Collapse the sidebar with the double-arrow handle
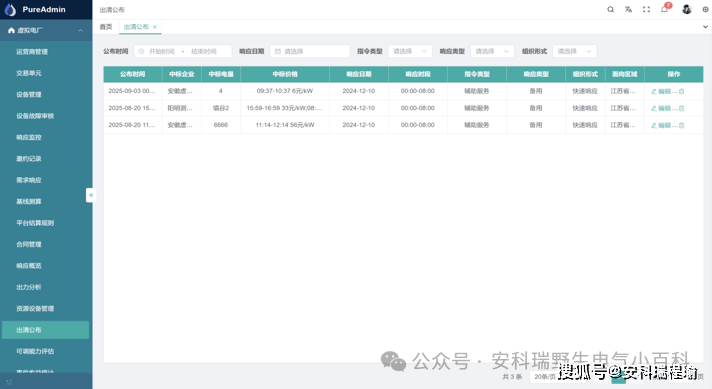 (91, 195)
